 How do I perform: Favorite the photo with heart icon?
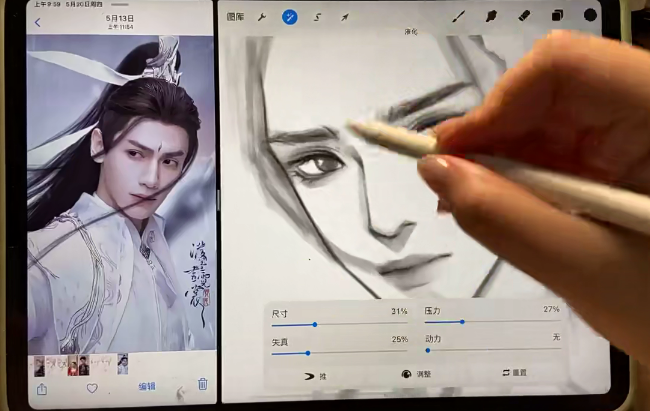[92, 388]
